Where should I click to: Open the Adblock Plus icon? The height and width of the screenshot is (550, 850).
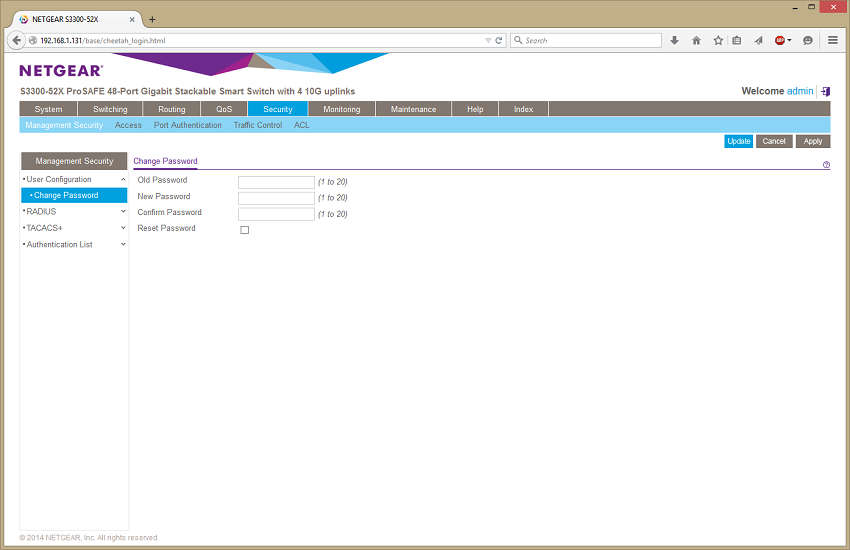780,40
